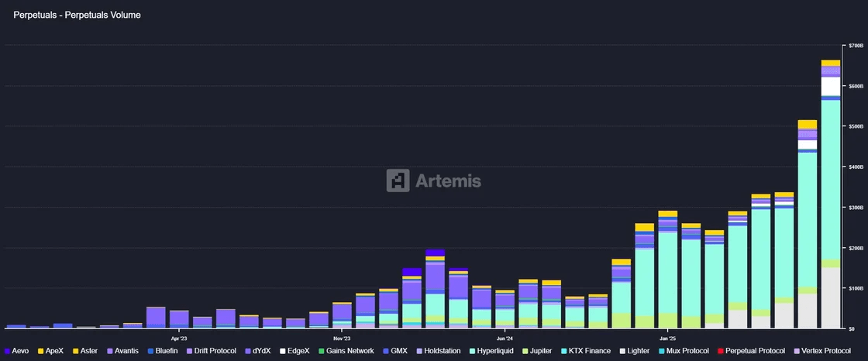
Task: Click the $0 y-axis label
Action: [x=852, y=329]
